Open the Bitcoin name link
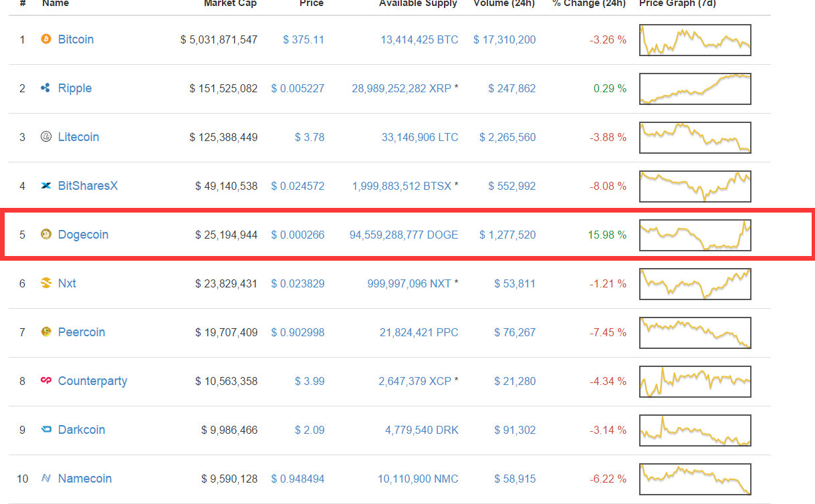The image size is (815, 504). (x=76, y=39)
